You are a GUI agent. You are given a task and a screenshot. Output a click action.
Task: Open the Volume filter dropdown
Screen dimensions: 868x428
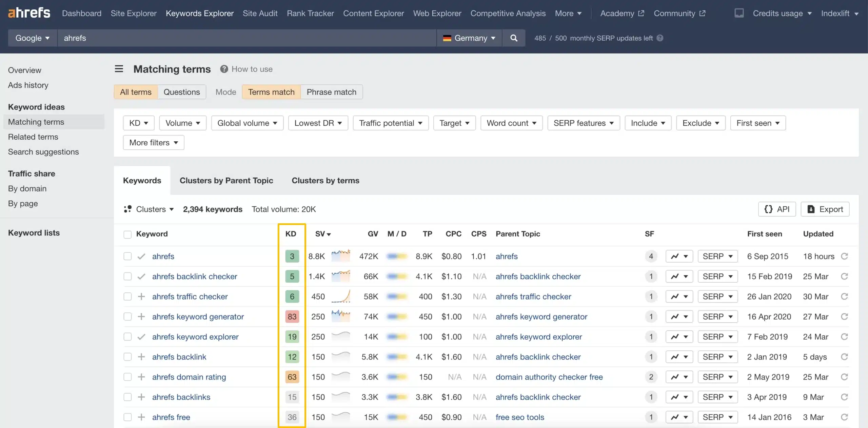click(183, 123)
